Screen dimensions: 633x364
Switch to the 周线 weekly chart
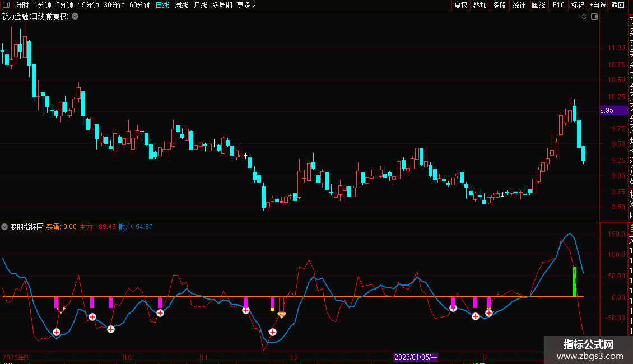point(181,5)
